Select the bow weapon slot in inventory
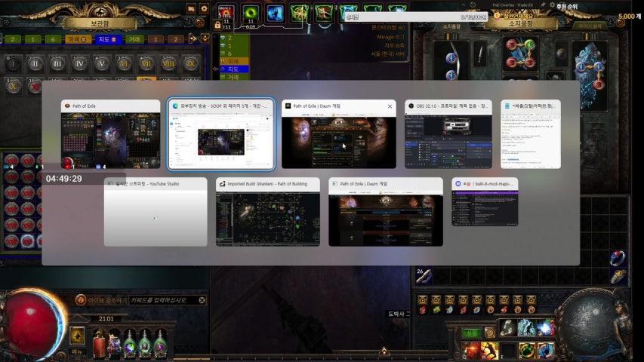 click(451, 60)
